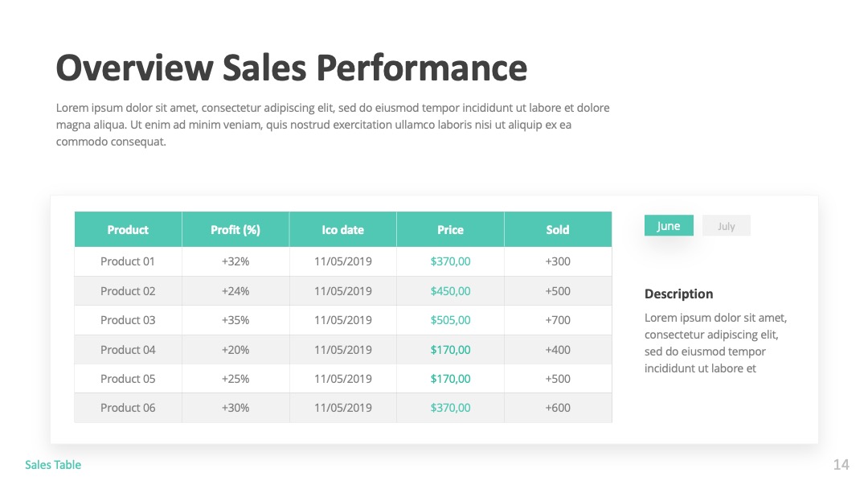Click the +20% profit cell
Viewport: 868px width, 489px height.
pyautogui.click(x=235, y=349)
